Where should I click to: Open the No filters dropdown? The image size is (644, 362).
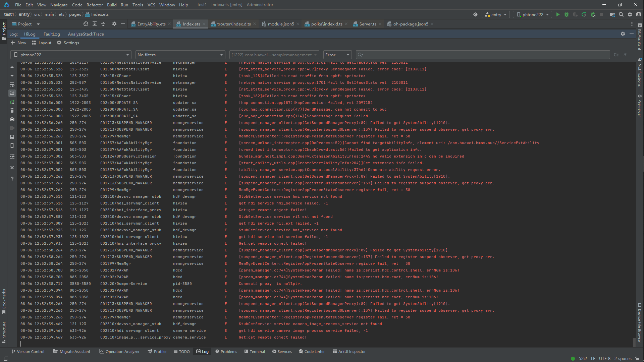[x=180, y=55]
